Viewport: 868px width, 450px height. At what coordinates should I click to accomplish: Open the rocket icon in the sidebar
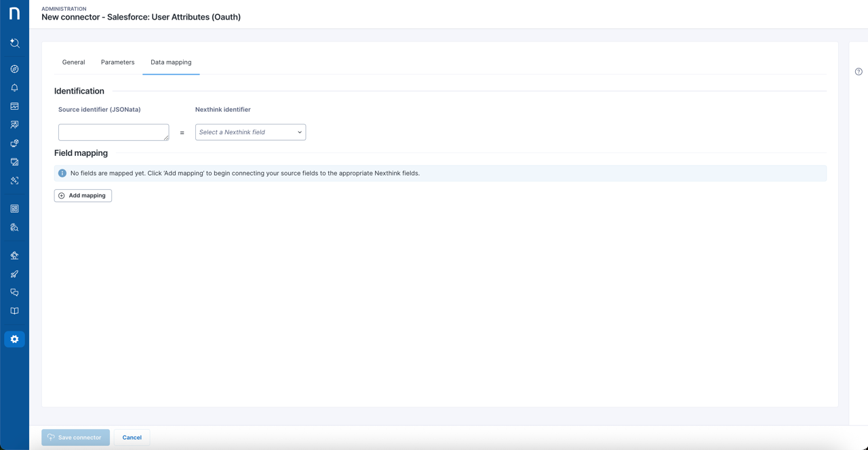[x=14, y=274]
